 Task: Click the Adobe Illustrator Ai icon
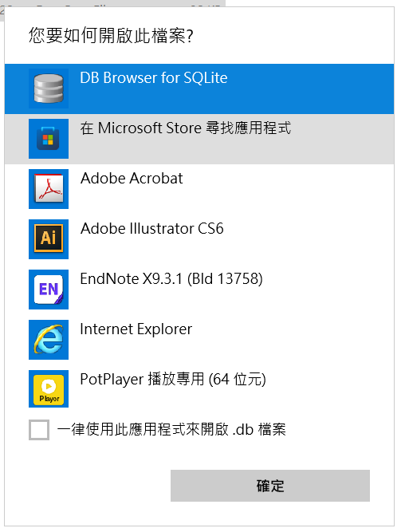coord(49,239)
